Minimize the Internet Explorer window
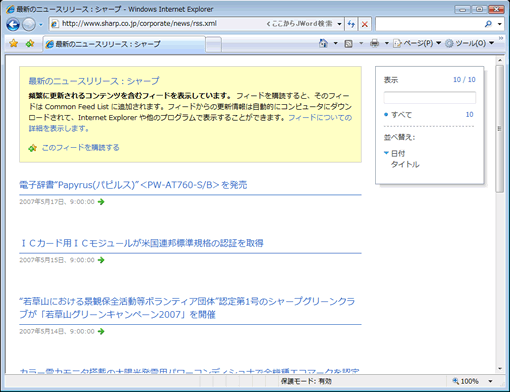 [463, 9]
